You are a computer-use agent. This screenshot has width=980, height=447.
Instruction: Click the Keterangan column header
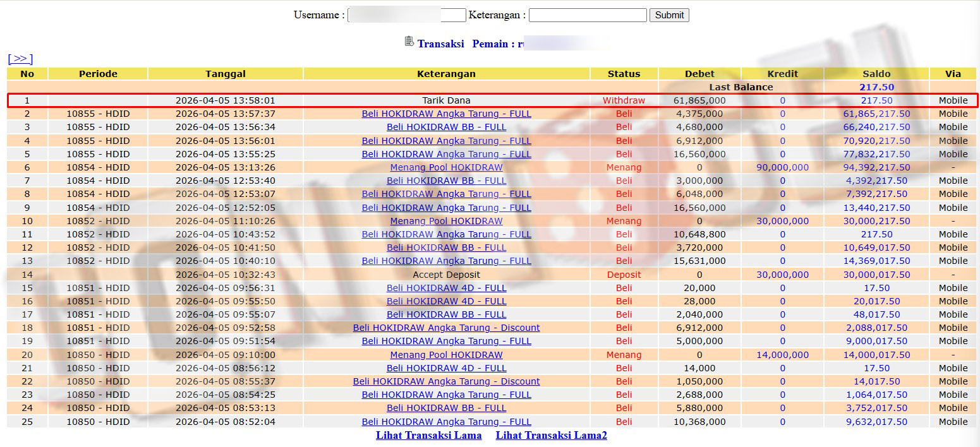[x=446, y=74]
